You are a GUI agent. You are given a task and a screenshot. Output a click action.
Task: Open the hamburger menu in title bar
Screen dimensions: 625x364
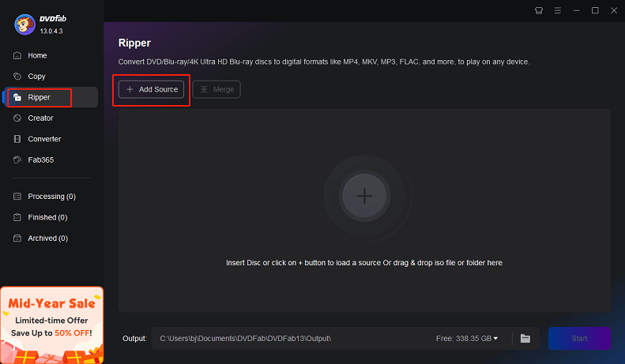point(558,11)
